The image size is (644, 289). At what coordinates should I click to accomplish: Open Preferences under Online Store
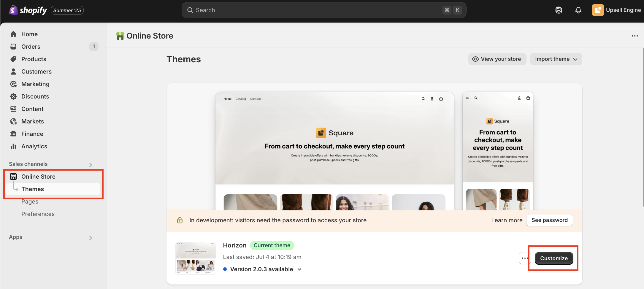click(38, 214)
